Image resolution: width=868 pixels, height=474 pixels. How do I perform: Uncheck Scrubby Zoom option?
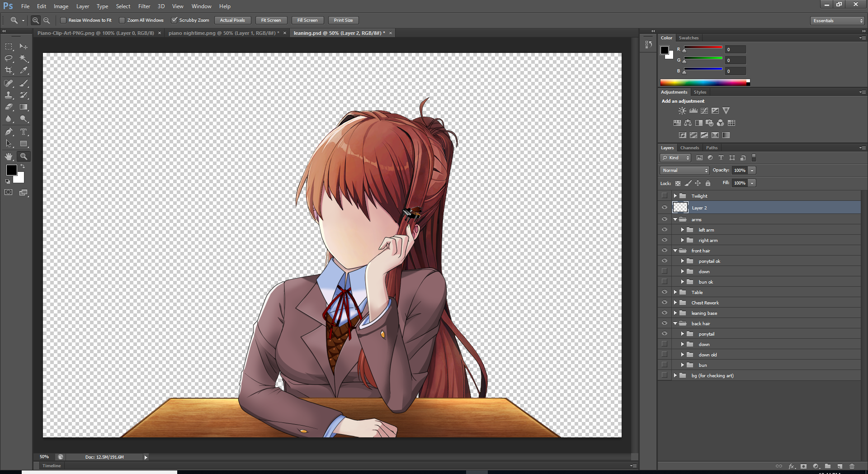[x=174, y=20]
